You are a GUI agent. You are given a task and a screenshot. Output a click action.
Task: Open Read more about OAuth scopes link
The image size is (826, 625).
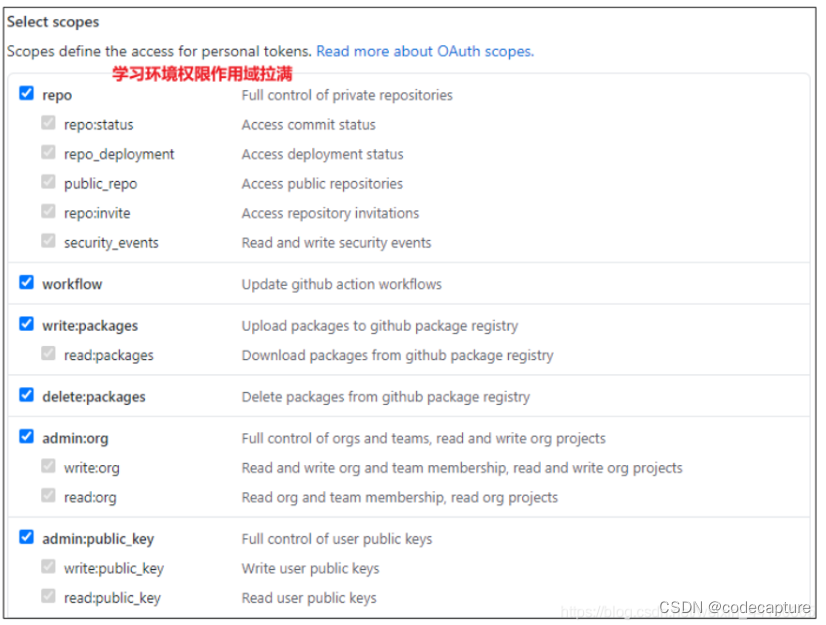click(x=425, y=51)
